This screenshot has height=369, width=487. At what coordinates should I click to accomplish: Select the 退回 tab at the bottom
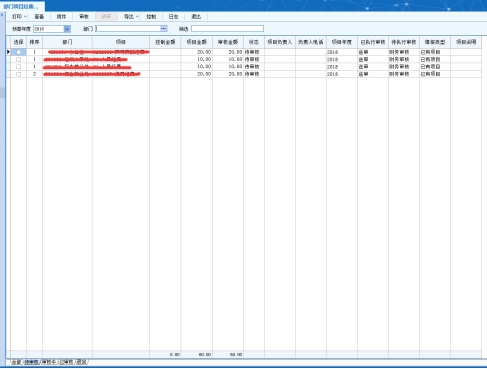[x=81, y=362]
